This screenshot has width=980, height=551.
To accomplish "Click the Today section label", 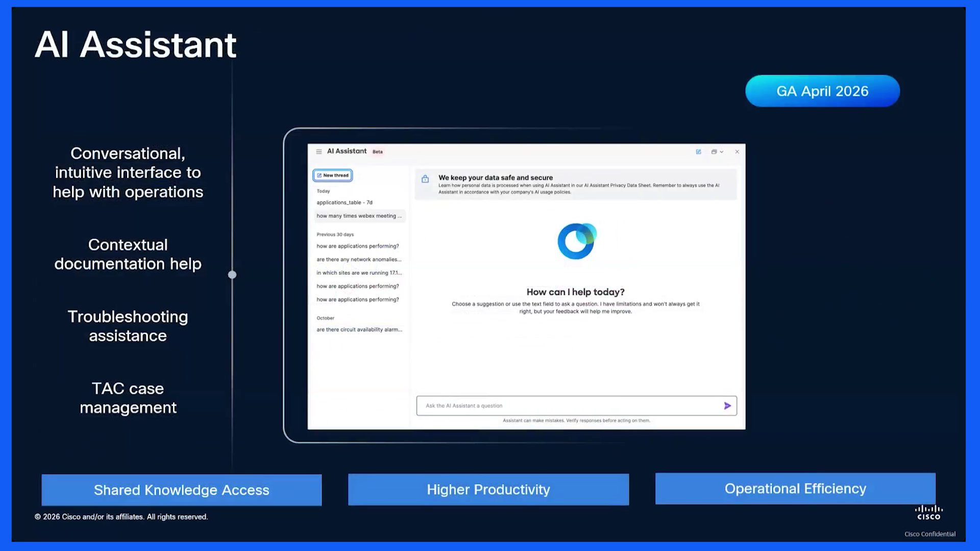I will 323,191.
